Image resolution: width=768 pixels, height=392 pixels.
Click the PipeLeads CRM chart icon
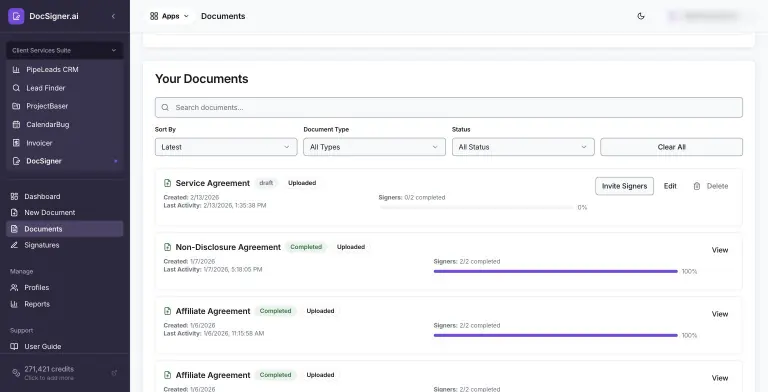[x=16, y=70]
